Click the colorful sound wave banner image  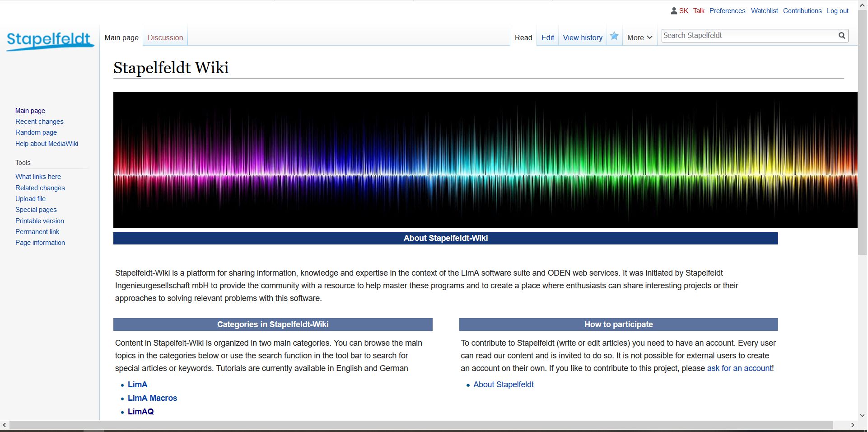tap(485, 160)
